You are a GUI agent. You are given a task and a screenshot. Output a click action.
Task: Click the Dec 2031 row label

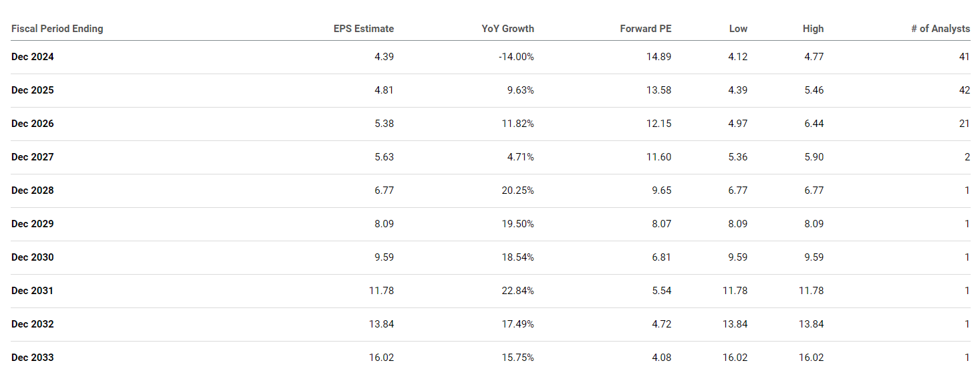[33, 291]
